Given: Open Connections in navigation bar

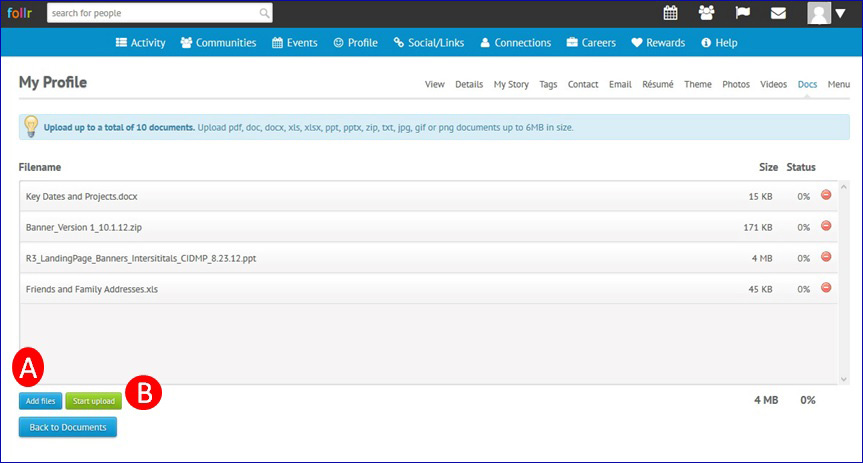Looking at the screenshot, I should point(516,42).
